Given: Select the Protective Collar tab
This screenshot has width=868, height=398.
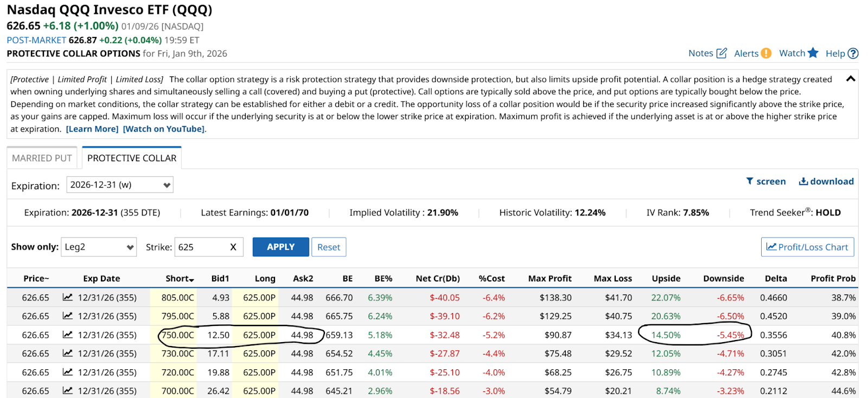Looking at the screenshot, I should click(132, 158).
